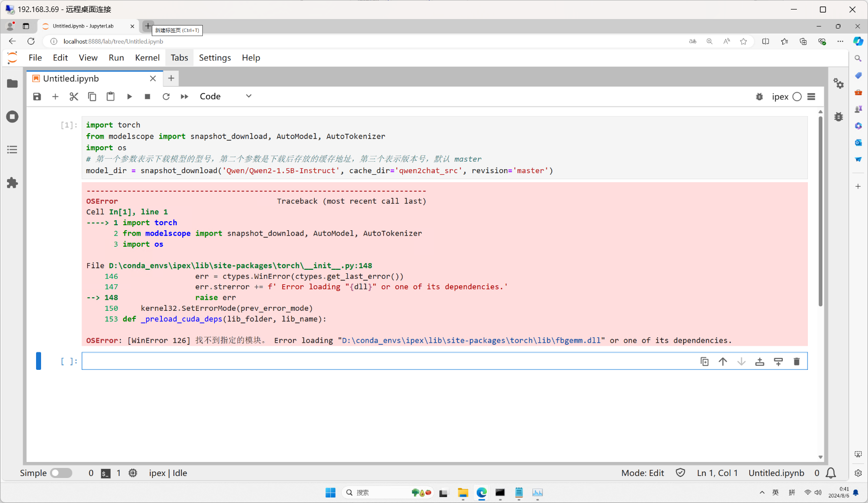Viewport: 868px width, 503px height.
Task: Open Edge settings and more ellipsis
Action: click(840, 42)
